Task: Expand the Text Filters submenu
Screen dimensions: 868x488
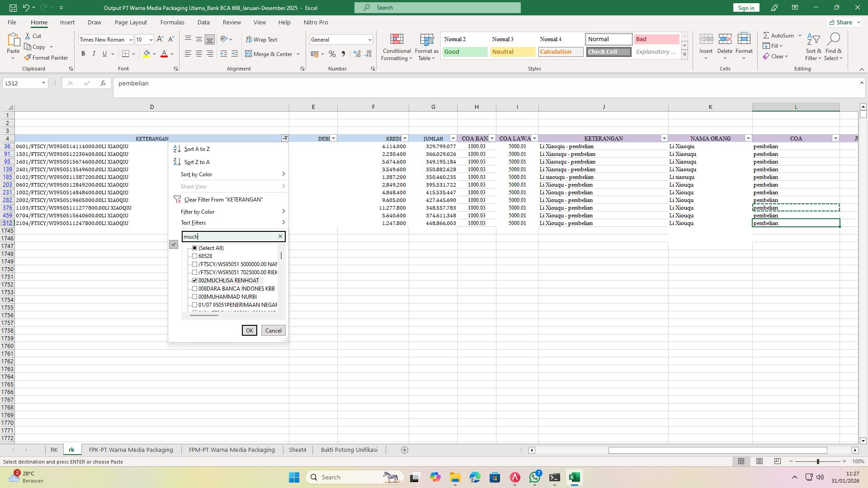Action: (x=193, y=222)
